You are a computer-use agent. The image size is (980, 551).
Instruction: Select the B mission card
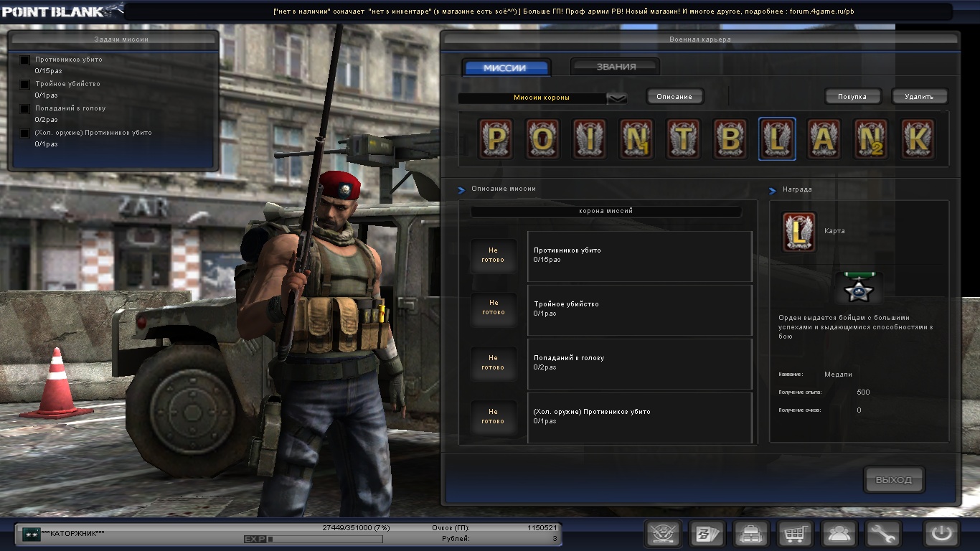[x=730, y=138]
